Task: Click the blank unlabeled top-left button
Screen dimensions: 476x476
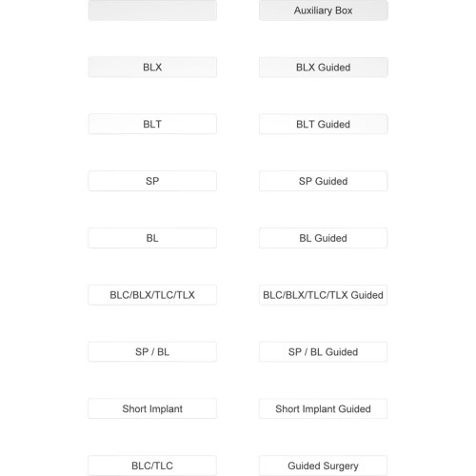Action: click(152, 10)
